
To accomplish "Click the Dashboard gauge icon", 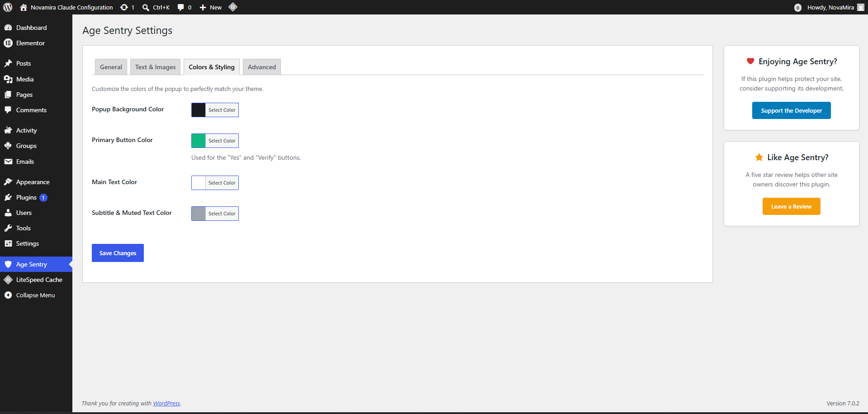I will [x=8, y=28].
